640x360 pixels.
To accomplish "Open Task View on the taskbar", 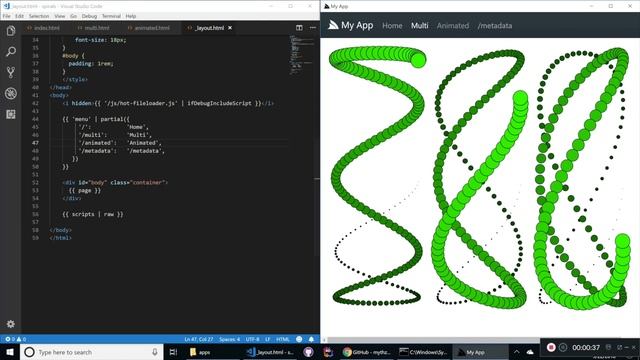I will click(173, 352).
